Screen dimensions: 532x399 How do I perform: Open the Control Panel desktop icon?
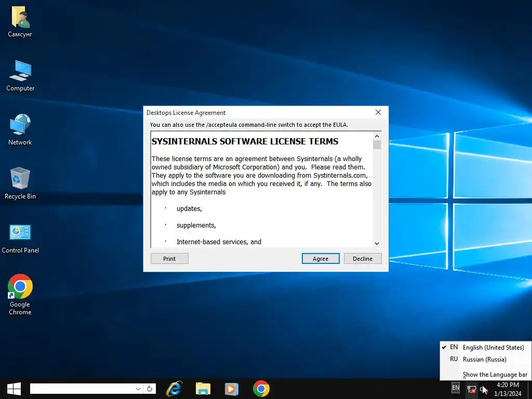pos(20,237)
